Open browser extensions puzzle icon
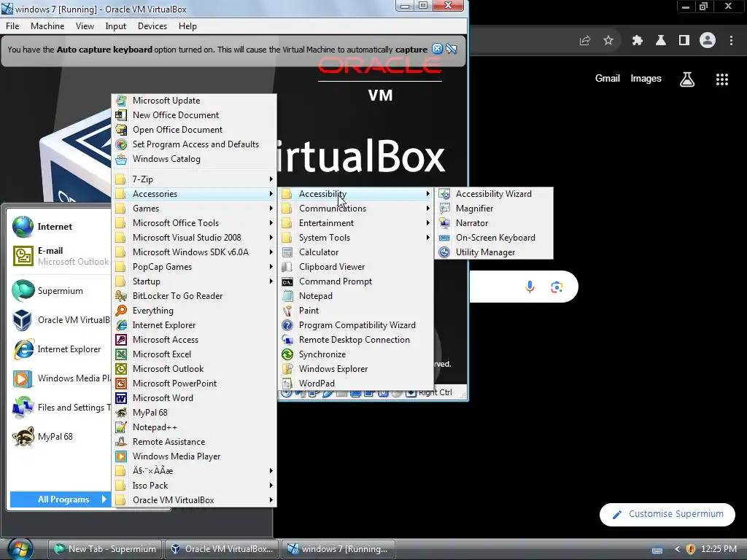This screenshot has height=560, width=747. pos(637,41)
